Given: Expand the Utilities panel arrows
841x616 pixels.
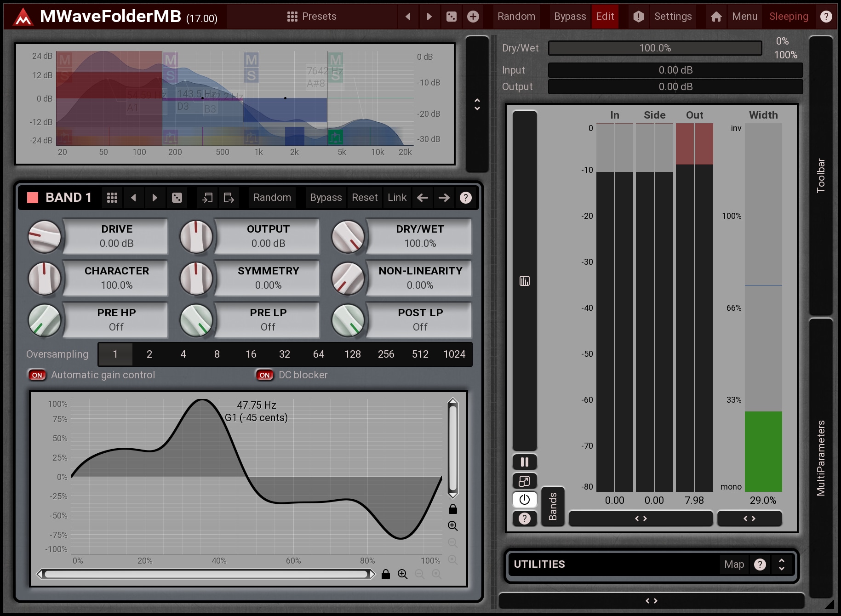Looking at the screenshot, I should click(781, 564).
